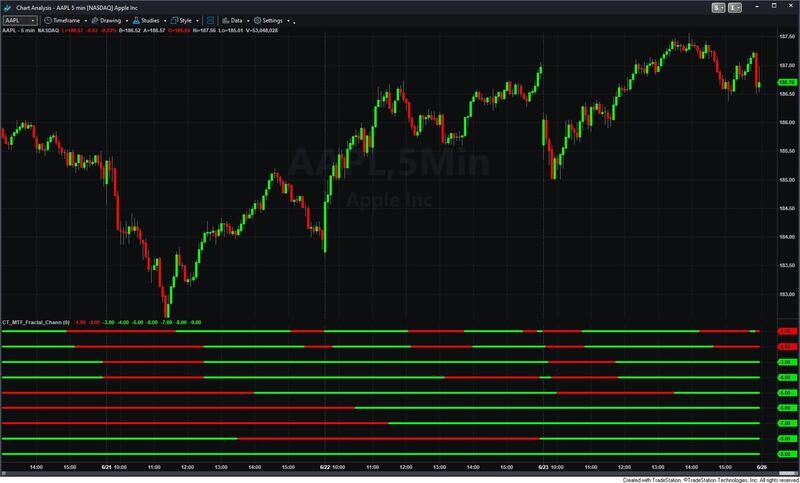800x483 pixels.
Task: Click the chart status line reading AAPL 5 min NASDAQ
Action: click(30, 30)
